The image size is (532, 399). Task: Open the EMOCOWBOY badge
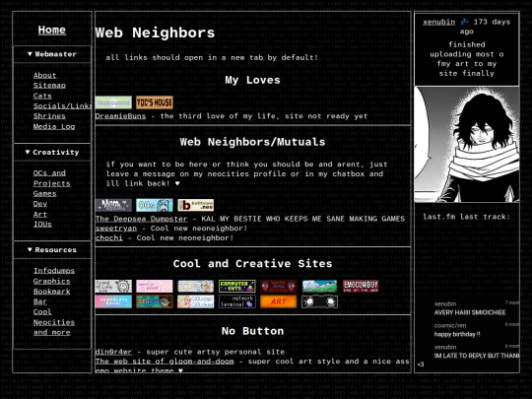[361, 286]
